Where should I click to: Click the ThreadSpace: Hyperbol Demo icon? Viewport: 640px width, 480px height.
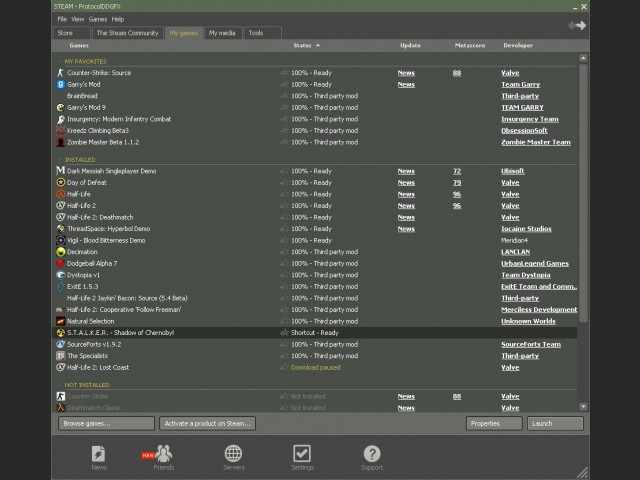pyautogui.click(x=60, y=229)
